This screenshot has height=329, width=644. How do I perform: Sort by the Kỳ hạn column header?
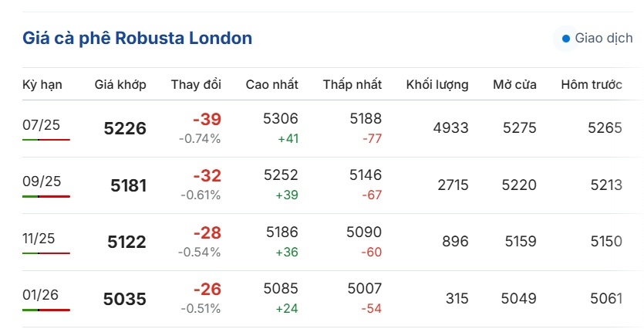click(42, 85)
